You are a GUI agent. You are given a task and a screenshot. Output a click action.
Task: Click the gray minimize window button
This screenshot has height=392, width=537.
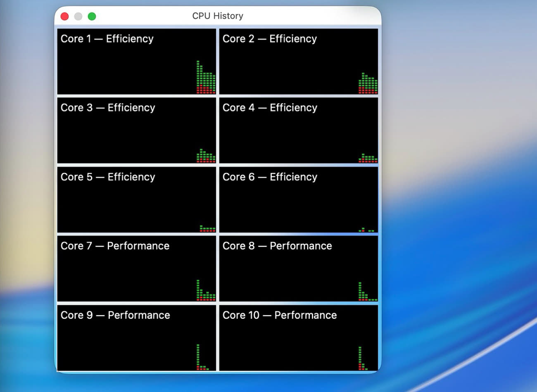78,16
